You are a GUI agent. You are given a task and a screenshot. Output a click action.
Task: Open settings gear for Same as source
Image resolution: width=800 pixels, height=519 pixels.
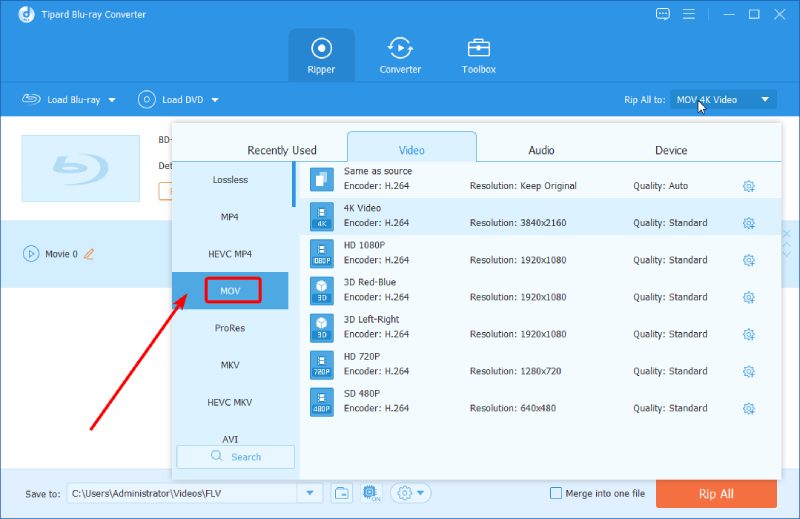click(x=748, y=186)
